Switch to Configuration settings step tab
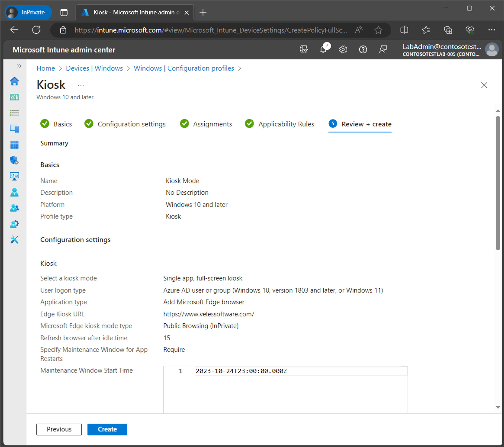This screenshot has height=447, width=504. [125, 124]
